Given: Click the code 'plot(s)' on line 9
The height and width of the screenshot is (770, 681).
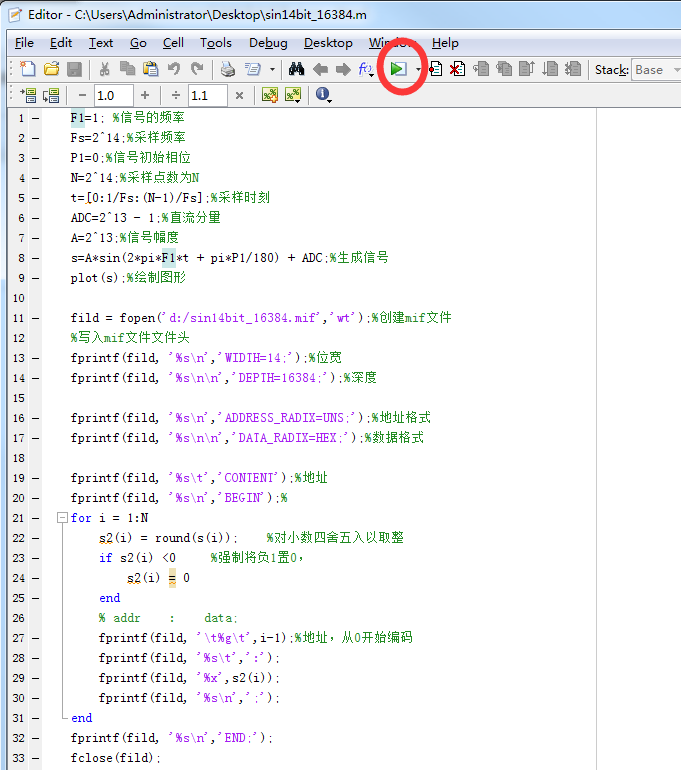Looking at the screenshot, I should pos(94,278).
